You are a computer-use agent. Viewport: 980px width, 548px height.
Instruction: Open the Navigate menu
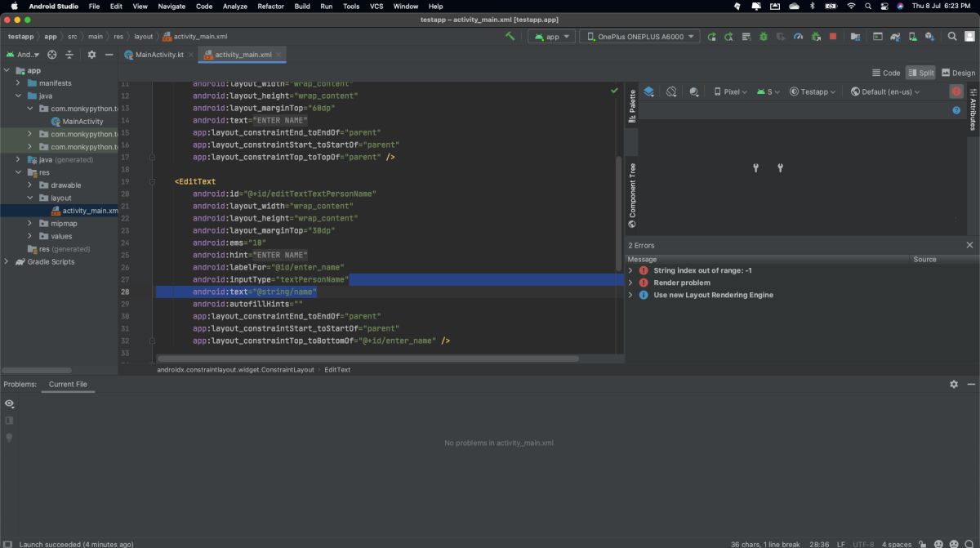point(171,6)
